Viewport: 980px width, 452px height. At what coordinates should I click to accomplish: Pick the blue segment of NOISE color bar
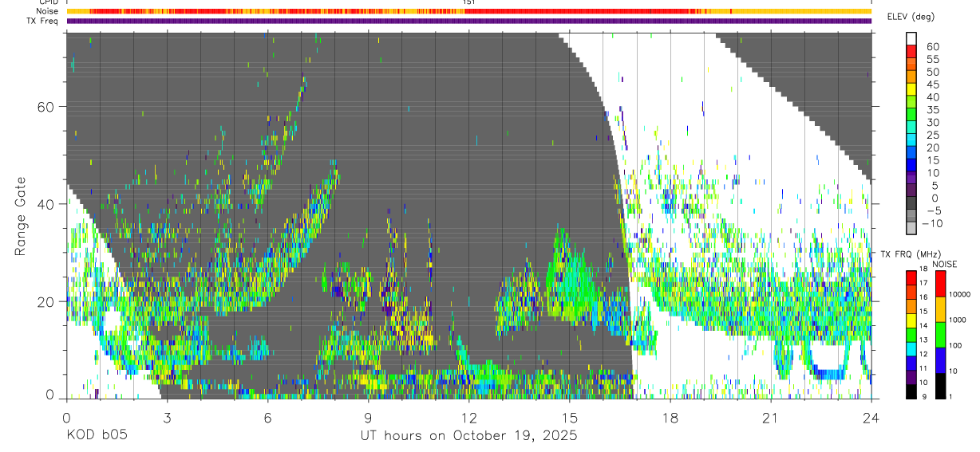click(x=941, y=360)
